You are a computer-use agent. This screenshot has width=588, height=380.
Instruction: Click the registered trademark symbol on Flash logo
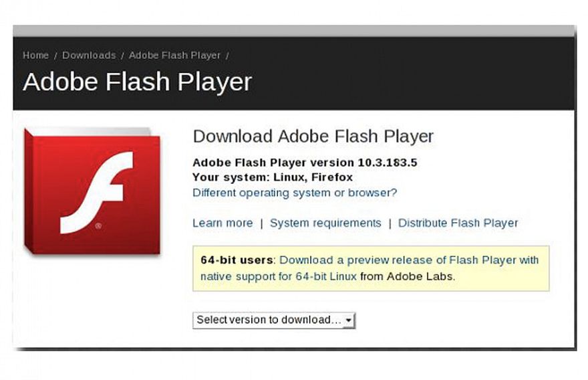pos(99,226)
